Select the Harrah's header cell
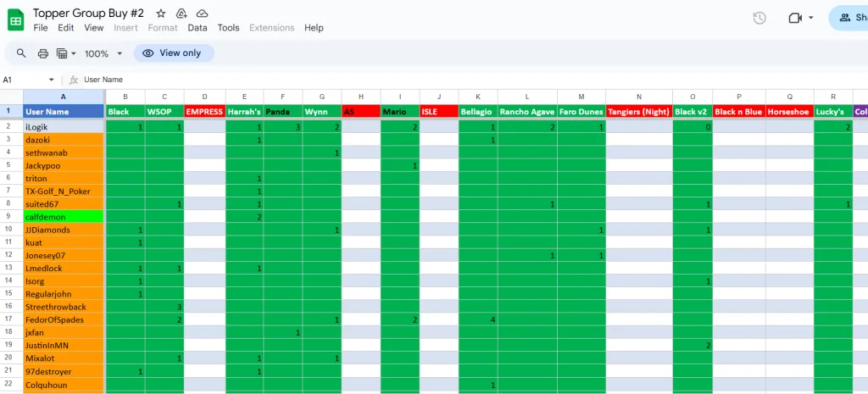868x394 pixels. 245,112
